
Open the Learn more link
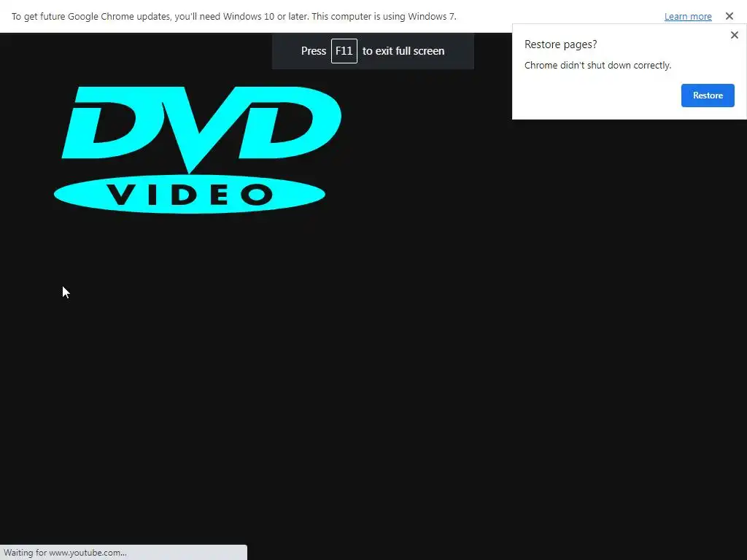(x=687, y=17)
